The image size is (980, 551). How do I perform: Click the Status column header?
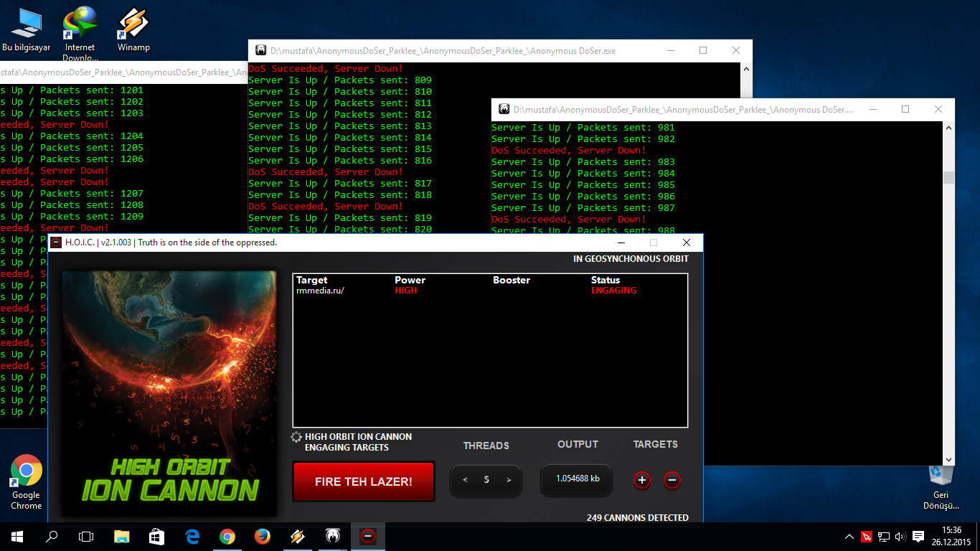pyautogui.click(x=606, y=280)
